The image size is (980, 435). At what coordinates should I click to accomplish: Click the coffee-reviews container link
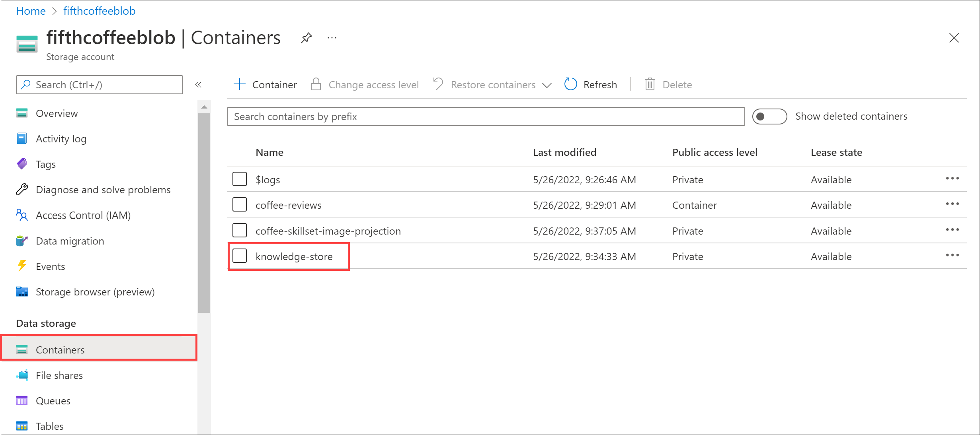pyautogui.click(x=289, y=205)
